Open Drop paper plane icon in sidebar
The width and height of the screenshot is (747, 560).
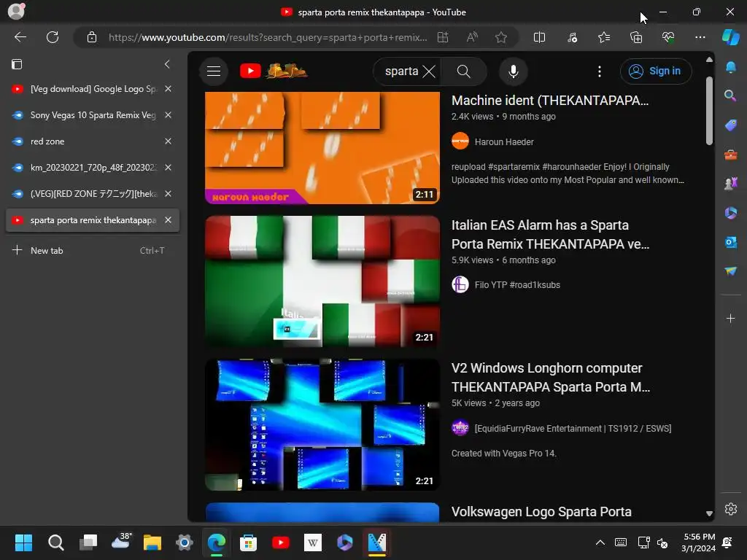pos(731,271)
